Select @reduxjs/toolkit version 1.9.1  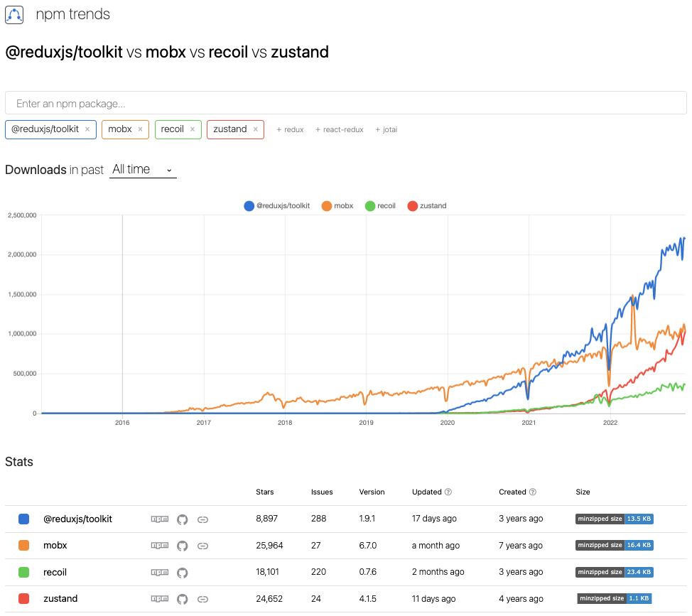(x=367, y=519)
